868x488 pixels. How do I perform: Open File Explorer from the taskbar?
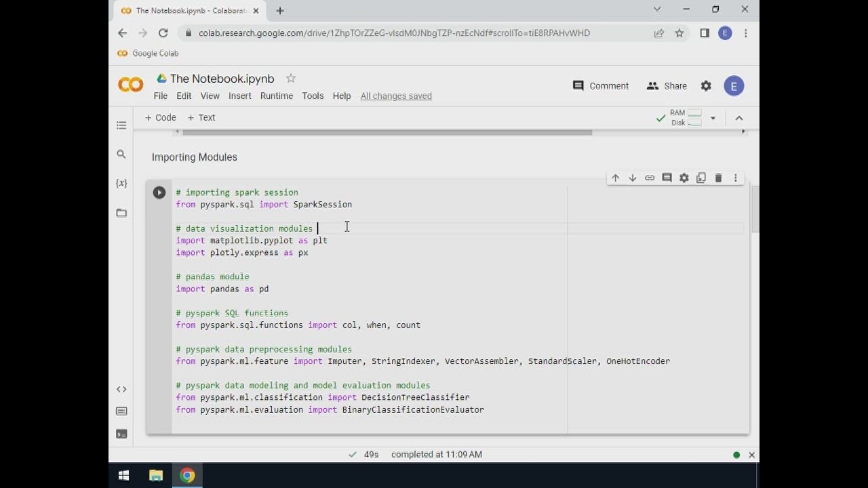[156, 476]
